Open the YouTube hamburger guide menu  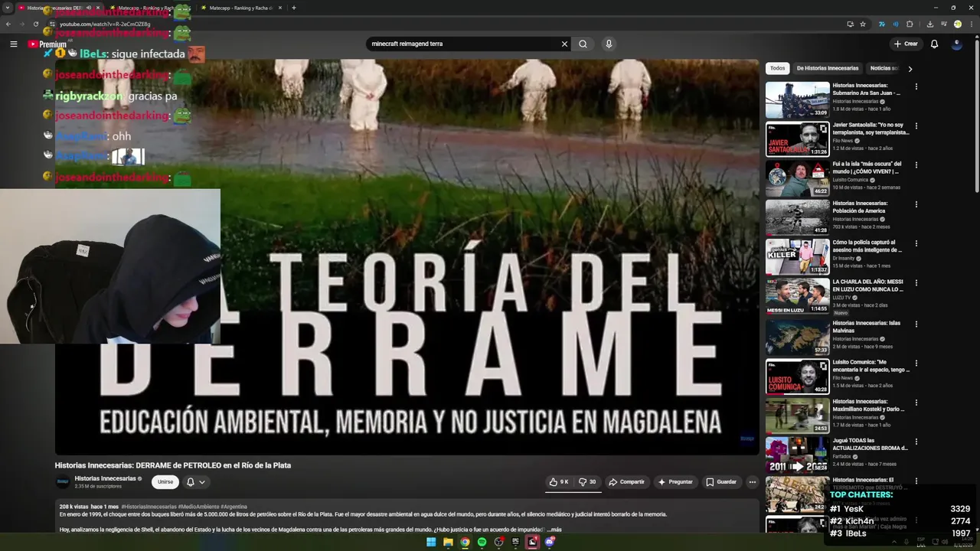coord(13,44)
